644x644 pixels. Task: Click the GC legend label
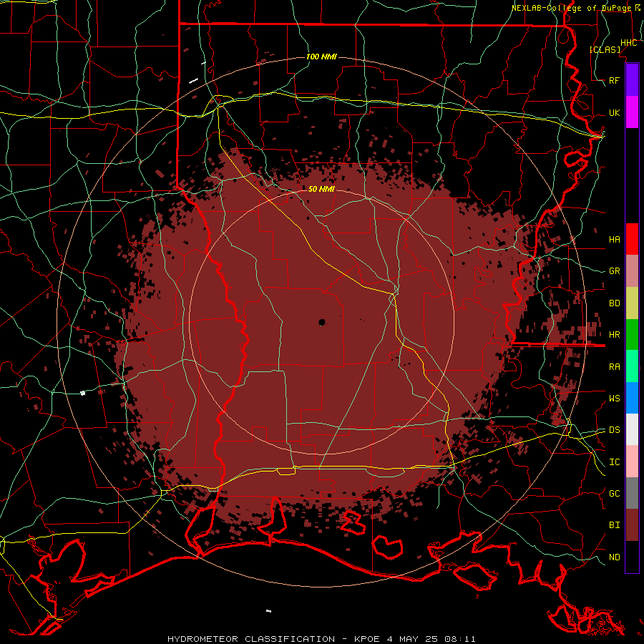(x=614, y=494)
